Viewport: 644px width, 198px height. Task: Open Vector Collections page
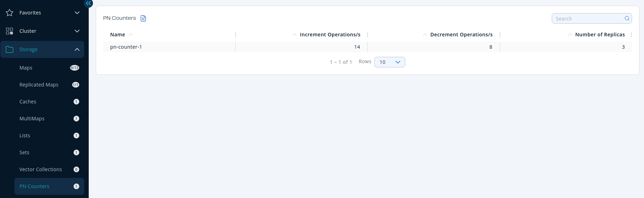pos(40,169)
